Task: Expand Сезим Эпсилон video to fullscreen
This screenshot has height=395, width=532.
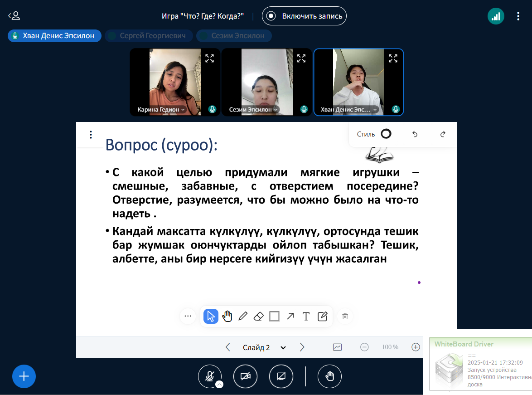Action: coord(301,58)
